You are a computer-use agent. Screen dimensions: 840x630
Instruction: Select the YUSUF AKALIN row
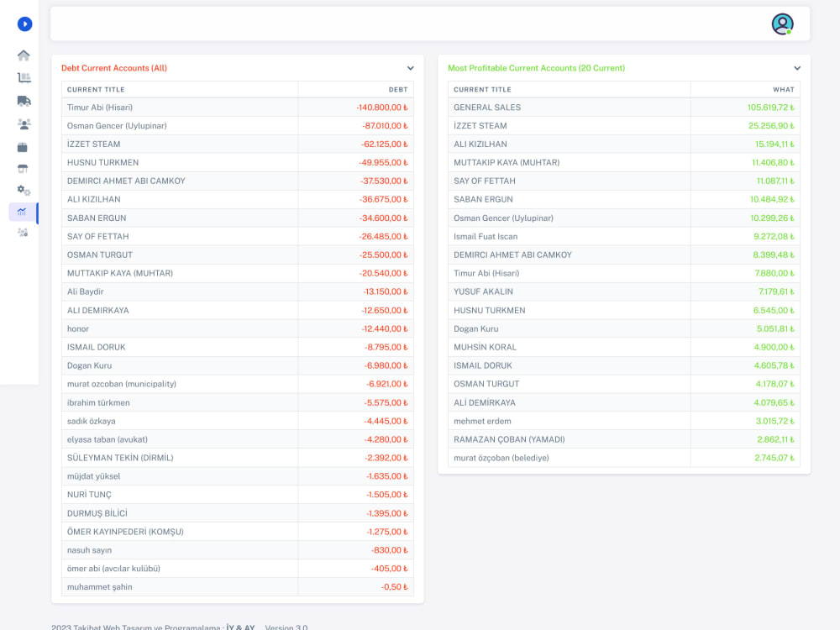click(x=624, y=291)
